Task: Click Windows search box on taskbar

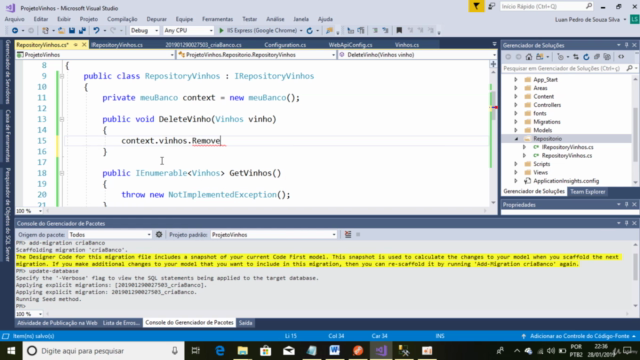Action: pos(102,351)
